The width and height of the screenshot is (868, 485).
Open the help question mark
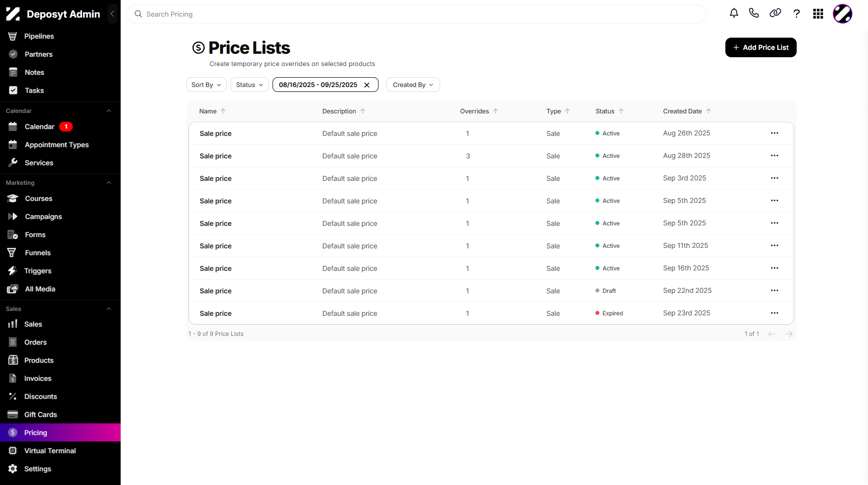click(797, 14)
